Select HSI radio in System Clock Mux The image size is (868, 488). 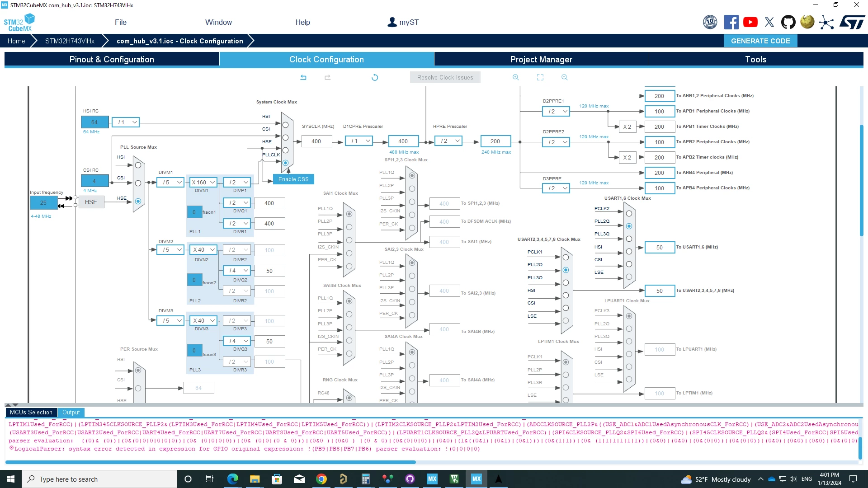click(285, 125)
